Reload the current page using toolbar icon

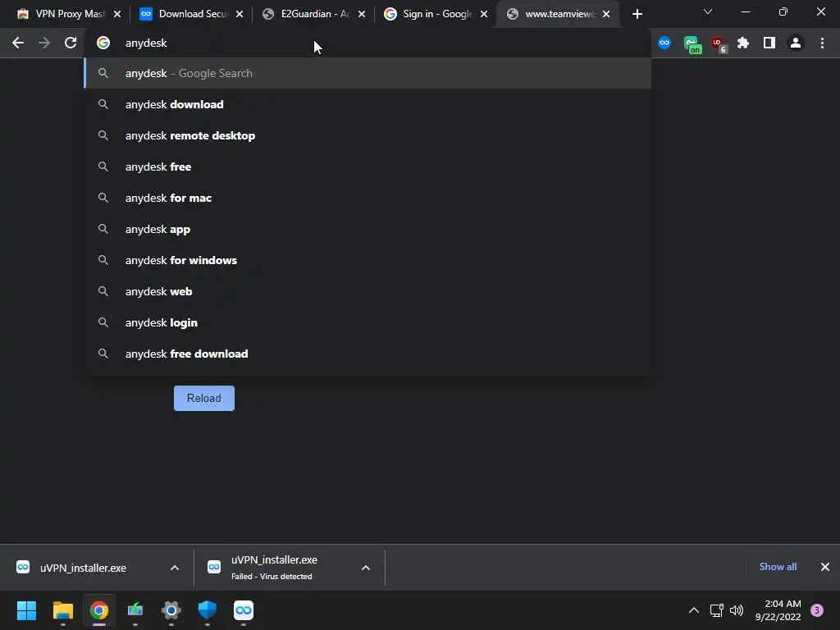tap(71, 43)
